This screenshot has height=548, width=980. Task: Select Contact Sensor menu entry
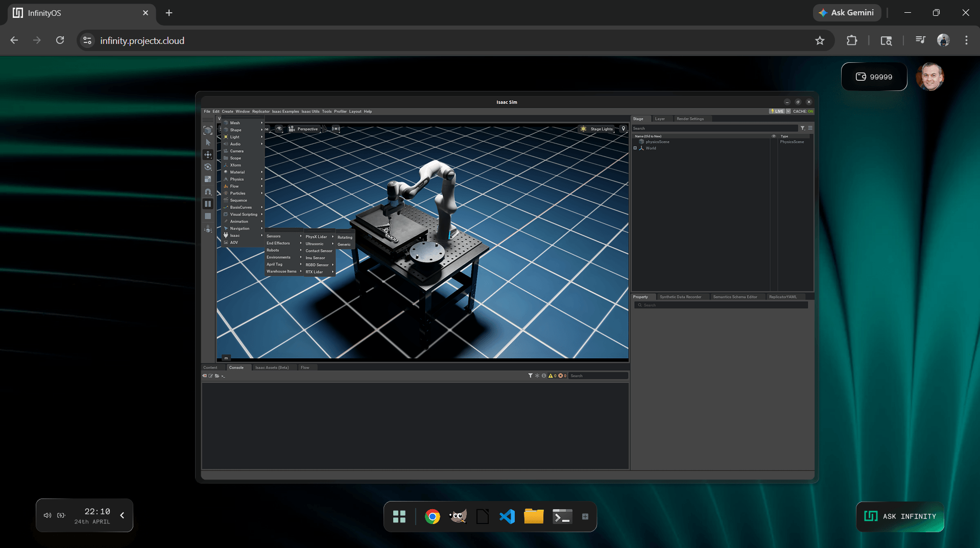[319, 251]
